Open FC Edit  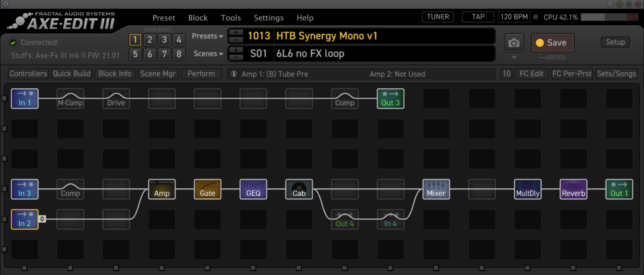pyautogui.click(x=531, y=74)
